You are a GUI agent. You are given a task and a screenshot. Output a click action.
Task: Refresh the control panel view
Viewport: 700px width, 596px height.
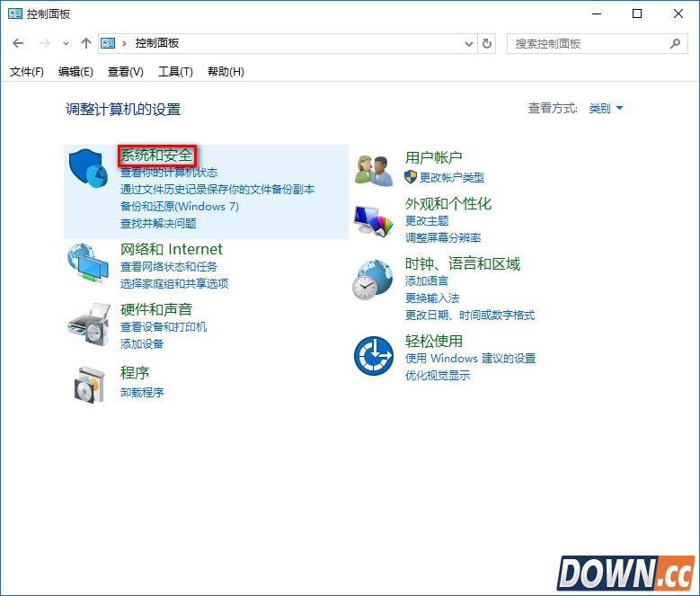click(487, 43)
